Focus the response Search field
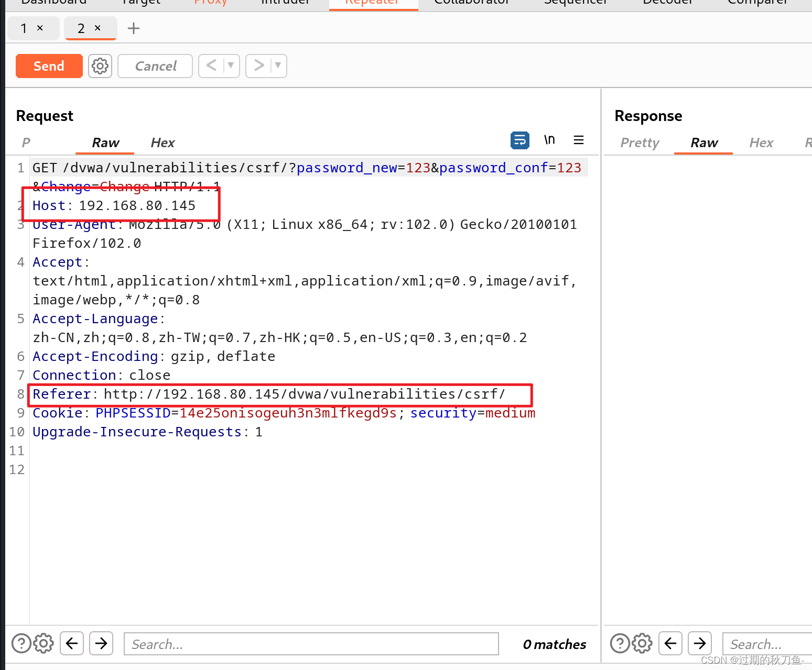The height and width of the screenshot is (670, 812). pyautogui.click(x=767, y=644)
